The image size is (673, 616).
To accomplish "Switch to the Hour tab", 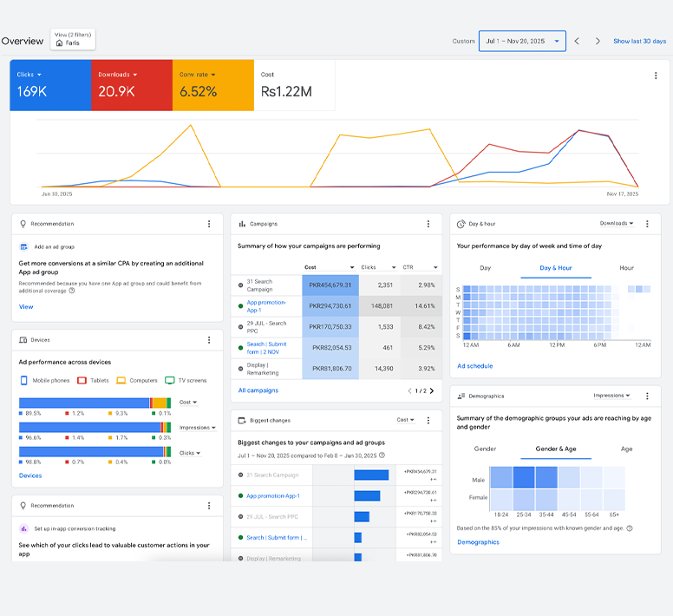I will click(x=626, y=268).
